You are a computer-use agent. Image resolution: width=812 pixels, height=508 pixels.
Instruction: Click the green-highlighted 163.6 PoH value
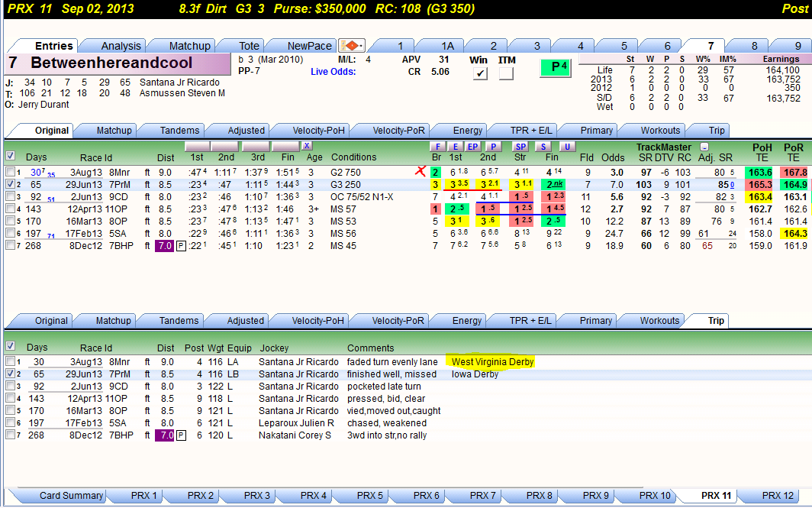coord(760,172)
